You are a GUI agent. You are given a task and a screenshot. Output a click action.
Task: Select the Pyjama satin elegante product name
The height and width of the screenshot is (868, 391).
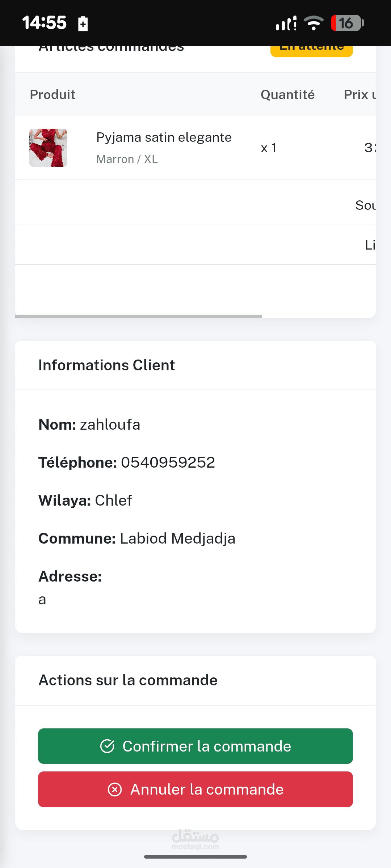tap(164, 137)
